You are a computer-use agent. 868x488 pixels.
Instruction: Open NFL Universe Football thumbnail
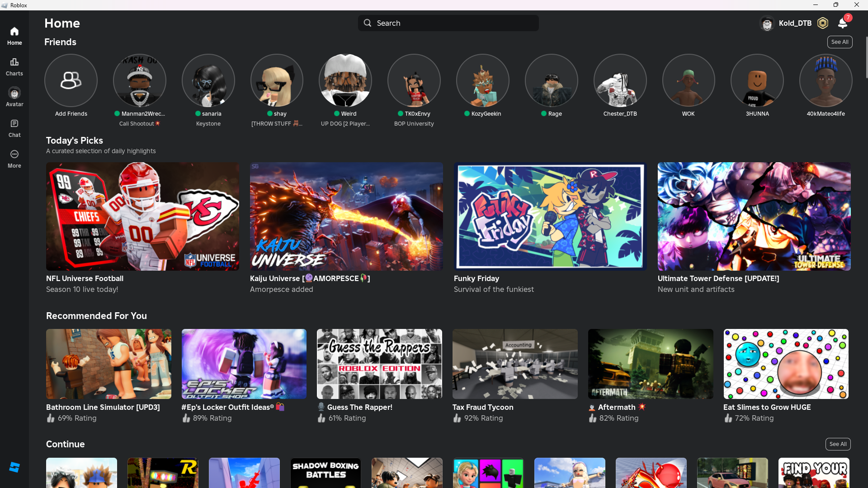point(143,216)
